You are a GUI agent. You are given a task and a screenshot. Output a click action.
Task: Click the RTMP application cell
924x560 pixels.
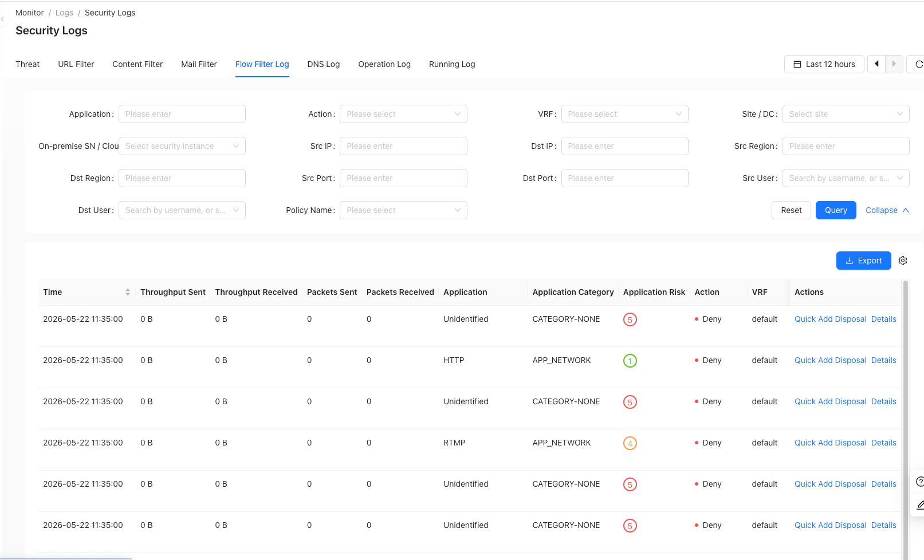[454, 443]
